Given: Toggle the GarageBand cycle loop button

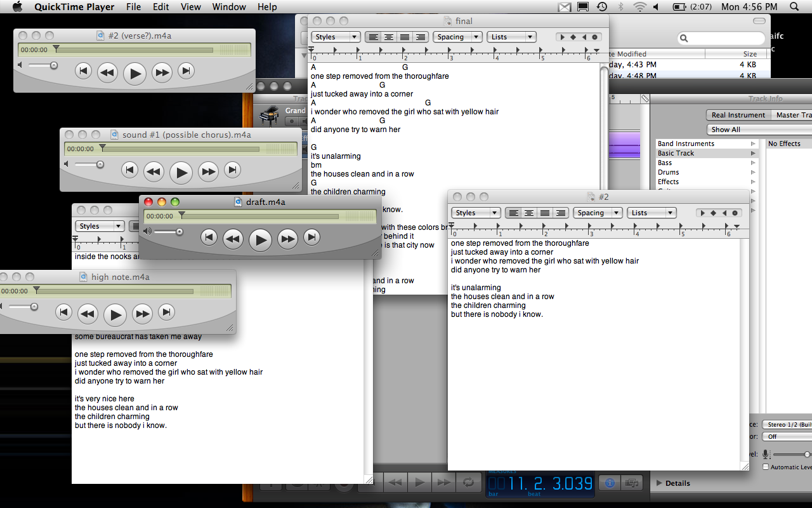Looking at the screenshot, I should click(468, 483).
